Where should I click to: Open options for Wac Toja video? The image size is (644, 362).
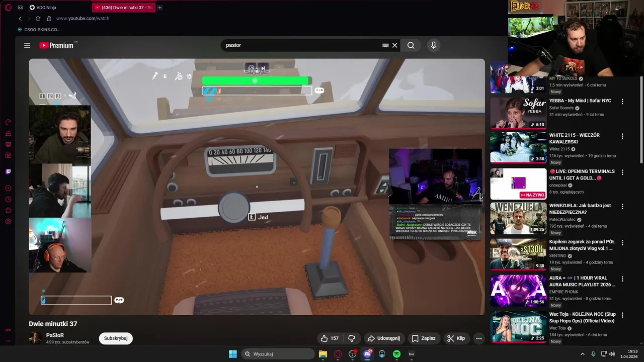tap(622, 315)
